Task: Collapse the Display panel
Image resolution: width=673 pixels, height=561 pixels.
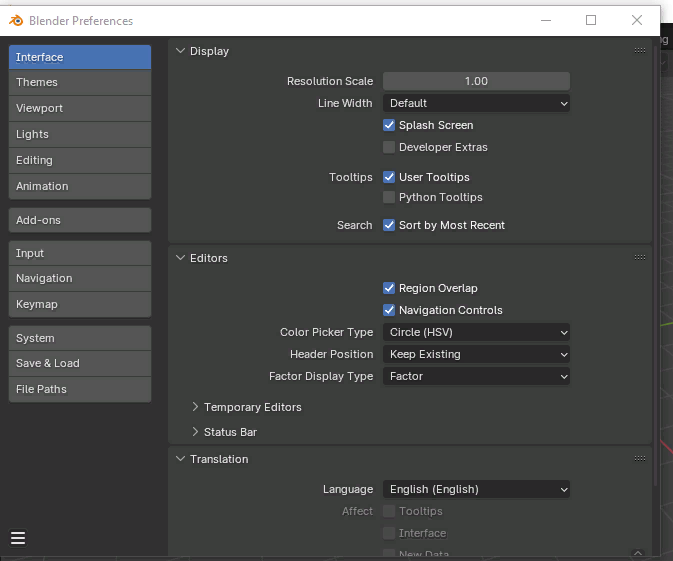Action: click(x=181, y=51)
